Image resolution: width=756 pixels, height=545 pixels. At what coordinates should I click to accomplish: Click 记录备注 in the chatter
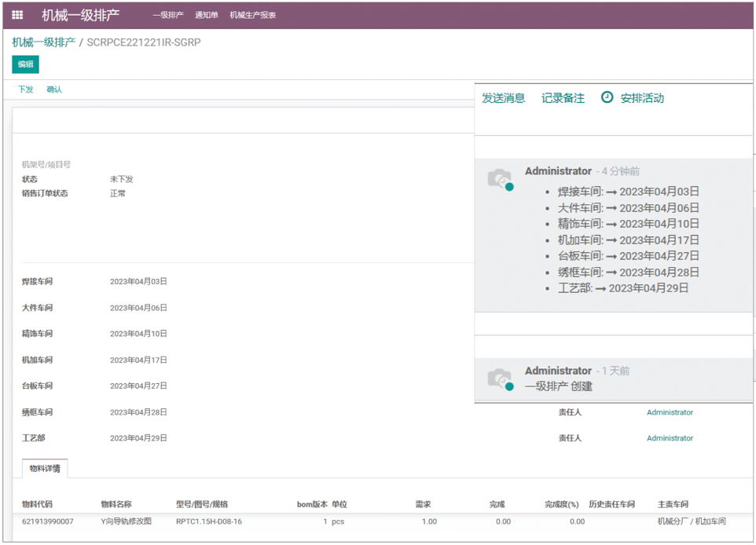pyautogui.click(x=563, y=98)
